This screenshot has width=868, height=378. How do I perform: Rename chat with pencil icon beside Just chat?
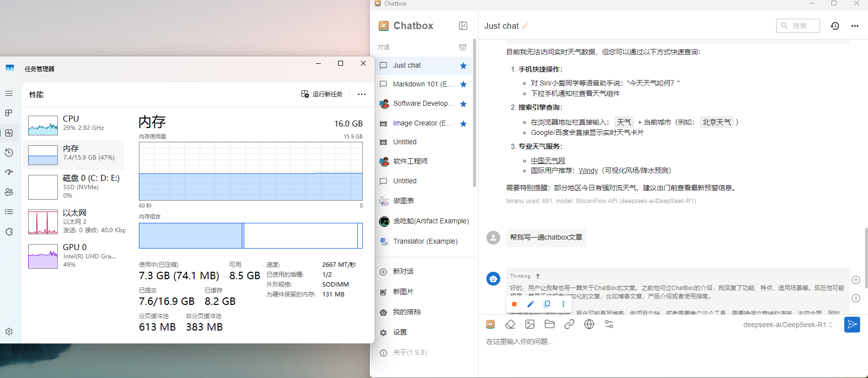pos(525,26)
